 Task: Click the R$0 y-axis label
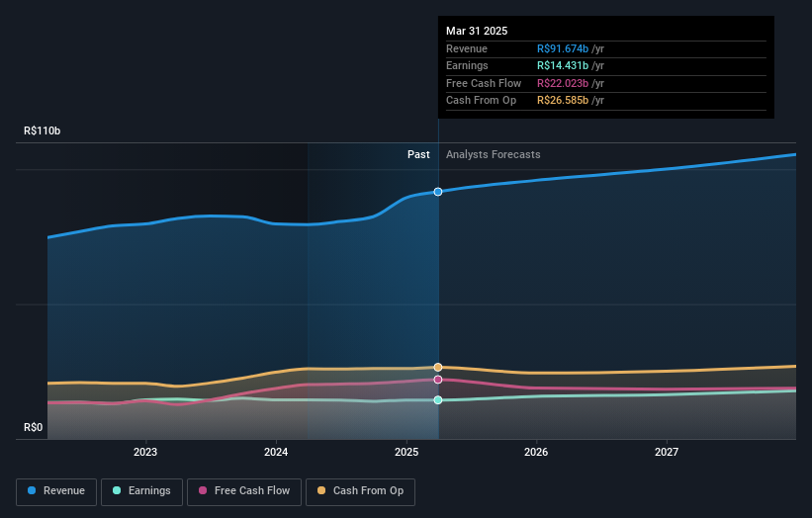[34, 427]
